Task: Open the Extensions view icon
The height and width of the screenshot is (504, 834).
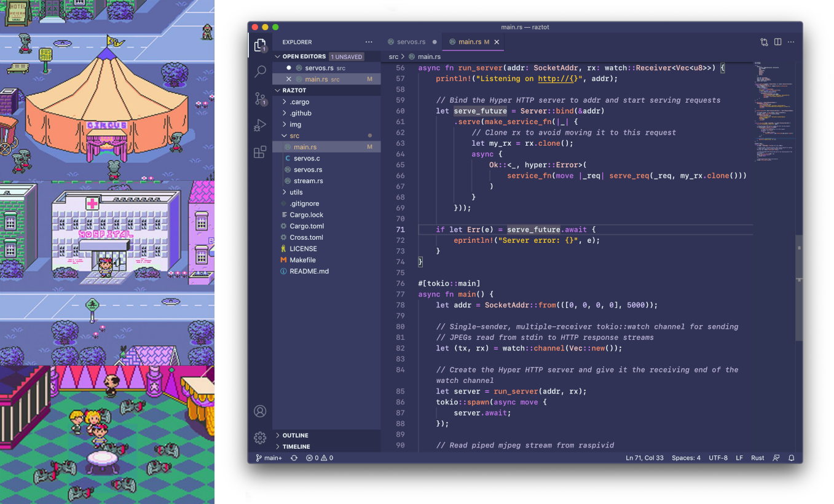Action: [260, 152]
